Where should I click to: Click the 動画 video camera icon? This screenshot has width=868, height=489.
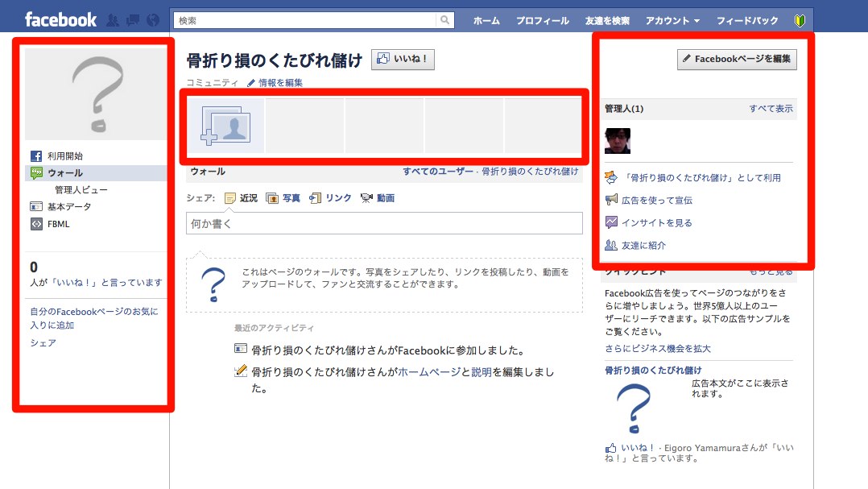click(x=366, y=197)
